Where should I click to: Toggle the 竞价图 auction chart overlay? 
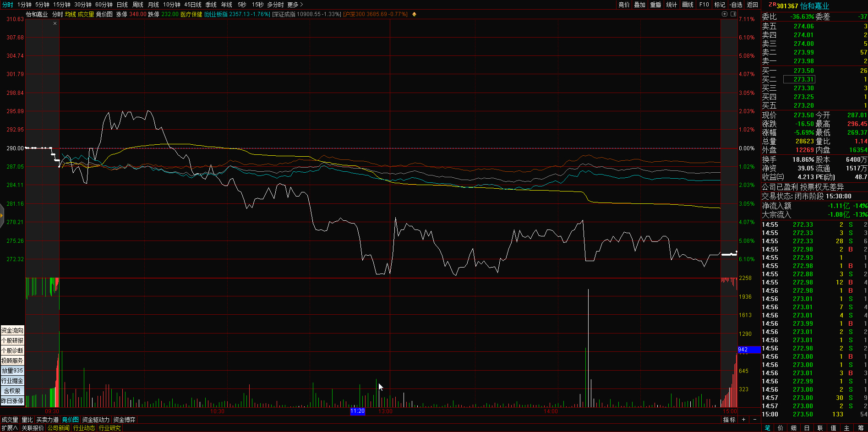104,14
